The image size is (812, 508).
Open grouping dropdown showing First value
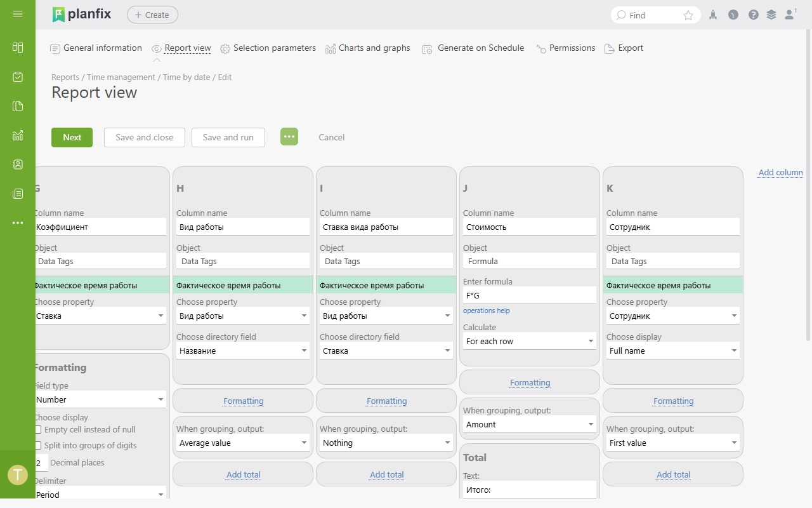tap(673, 443)
